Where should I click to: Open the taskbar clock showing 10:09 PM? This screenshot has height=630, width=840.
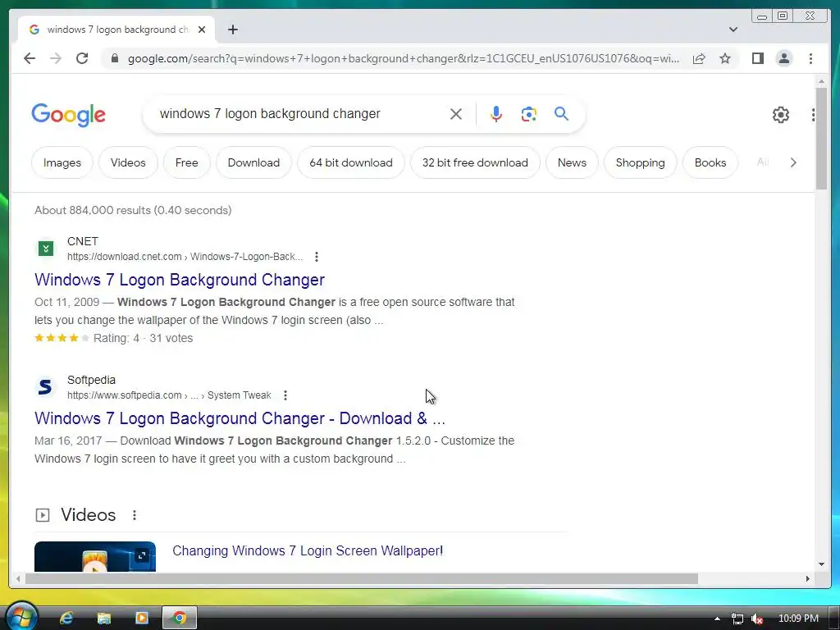click(798, 619)
